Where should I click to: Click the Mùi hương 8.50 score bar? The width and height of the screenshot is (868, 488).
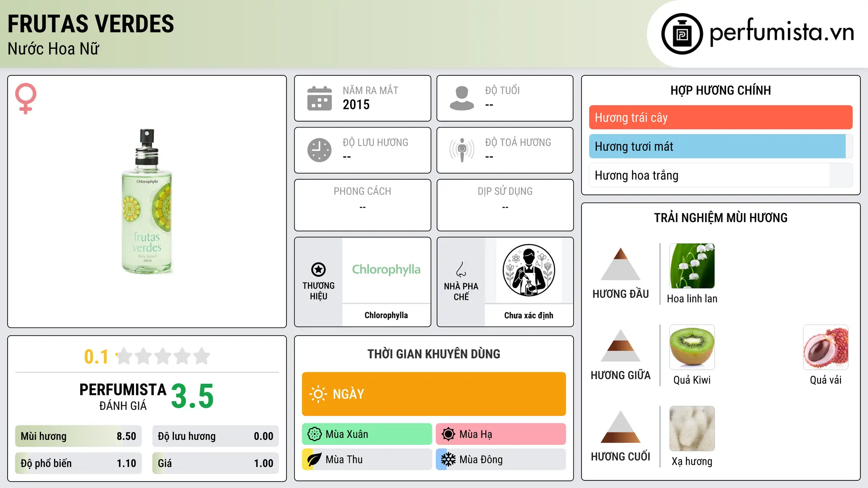78,436
